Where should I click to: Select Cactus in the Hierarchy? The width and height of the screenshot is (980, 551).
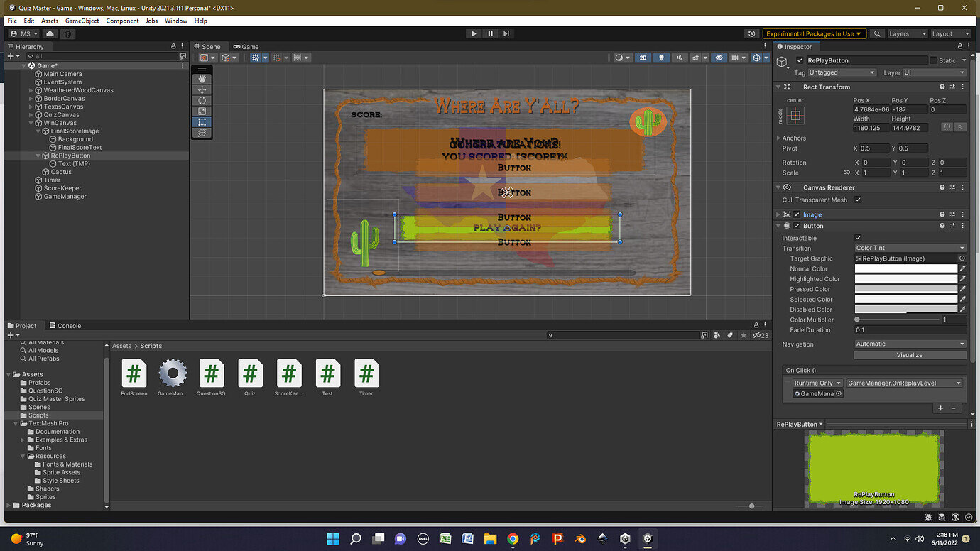(61, 172)
